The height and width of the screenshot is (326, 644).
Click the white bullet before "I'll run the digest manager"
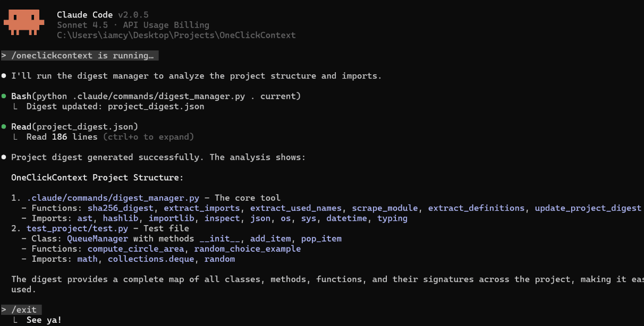point(4,76)
